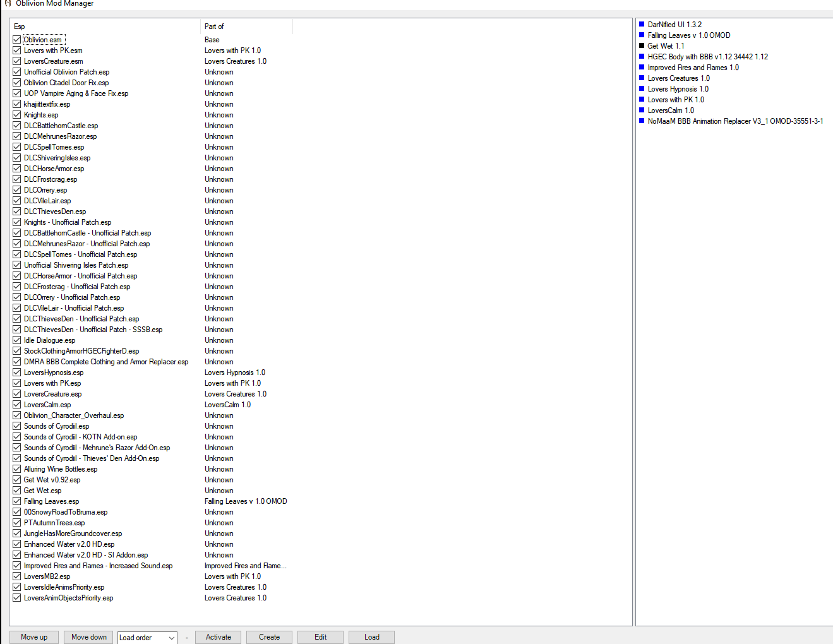Disable Enhanced Water v2.0 HD.esp checkbox
The image size is (833, 644).
[x=17, y=544]
